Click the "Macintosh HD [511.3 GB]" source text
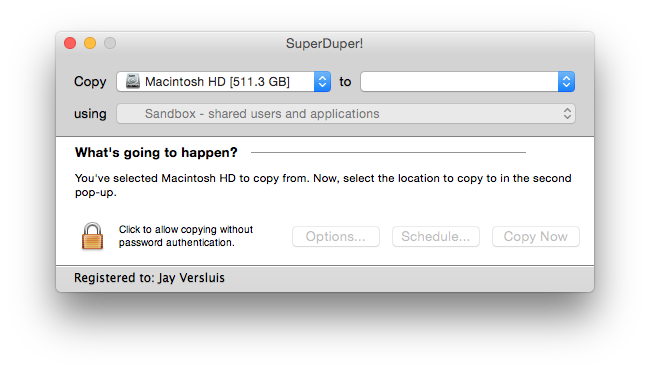Image resolution: width=650 pixels, height=372 pixels. point(217,82)
